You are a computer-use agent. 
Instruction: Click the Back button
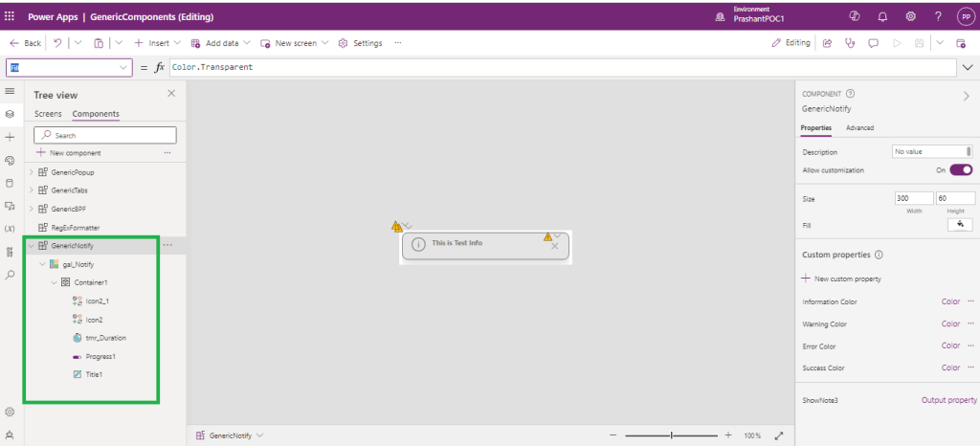click(26, 43)
